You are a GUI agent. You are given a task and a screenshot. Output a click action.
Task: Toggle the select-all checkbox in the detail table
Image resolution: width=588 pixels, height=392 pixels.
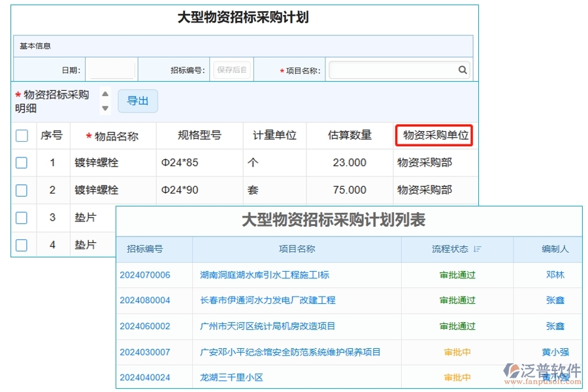22,135
